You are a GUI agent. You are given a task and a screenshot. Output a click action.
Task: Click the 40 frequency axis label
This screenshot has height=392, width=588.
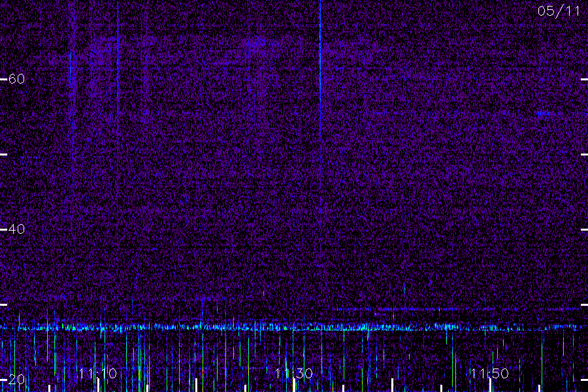coord(16,229)
